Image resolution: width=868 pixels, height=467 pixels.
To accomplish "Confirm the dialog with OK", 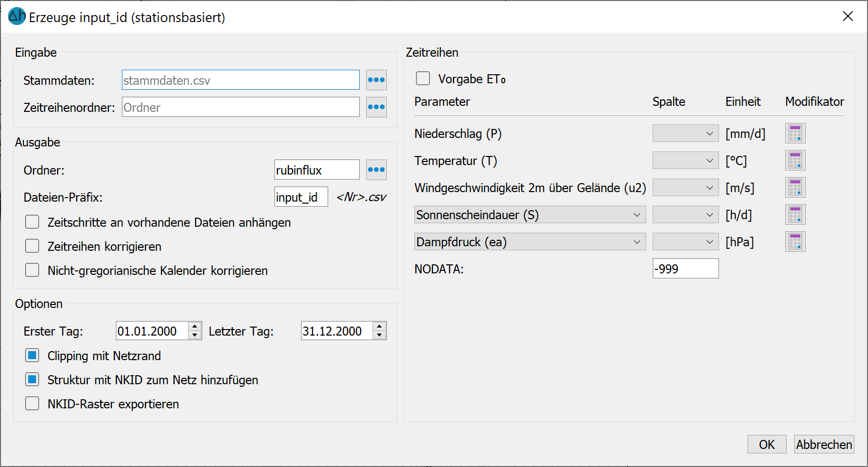I will [767, 444].
